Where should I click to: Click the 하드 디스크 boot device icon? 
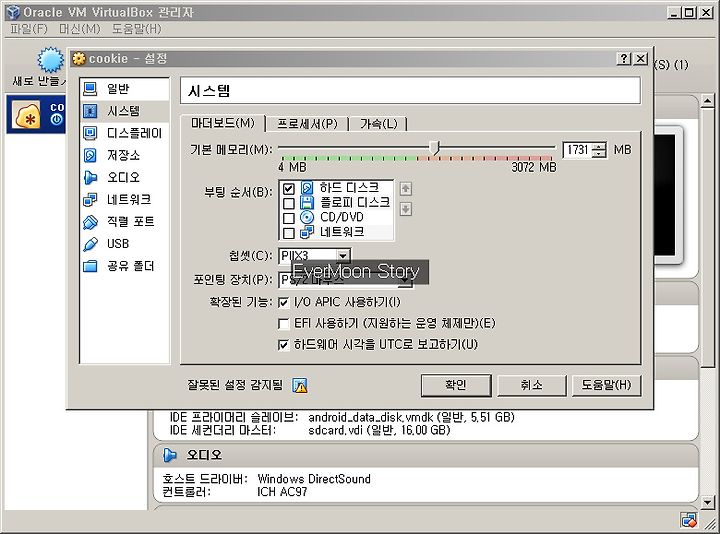pyautogui.click(x=307, y=188)
